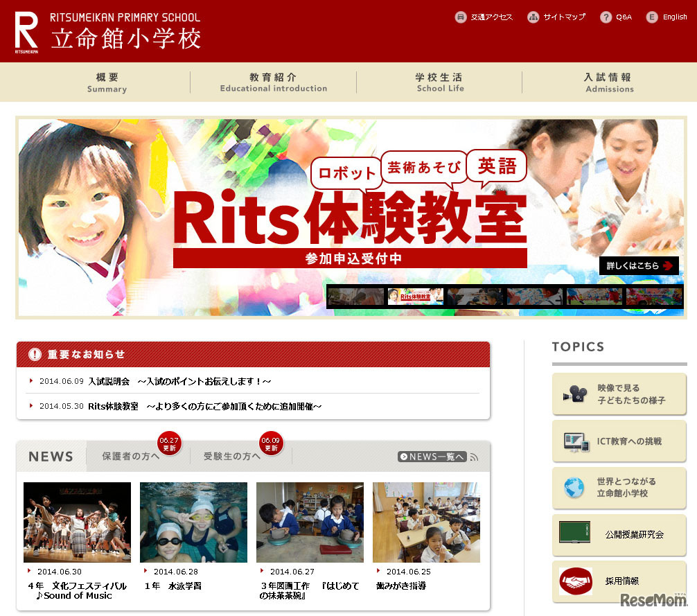Click the globe icon in Topics
697x616 pixels.
[x=574, y=488]
